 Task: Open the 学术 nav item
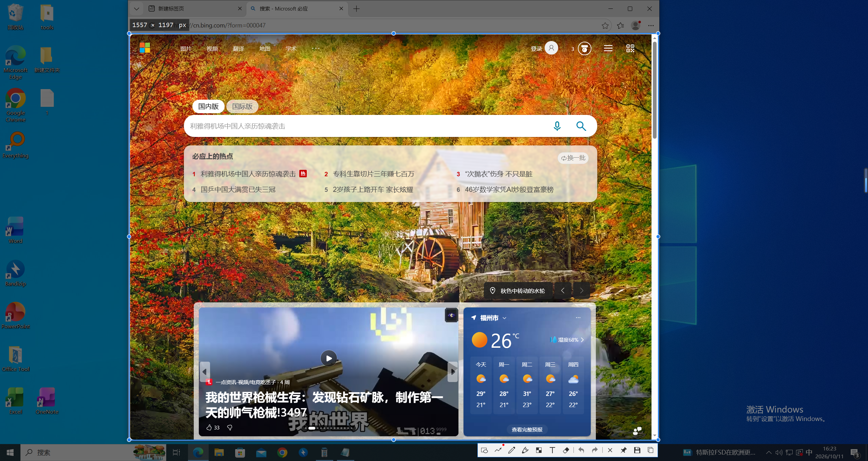pos(291,48)
